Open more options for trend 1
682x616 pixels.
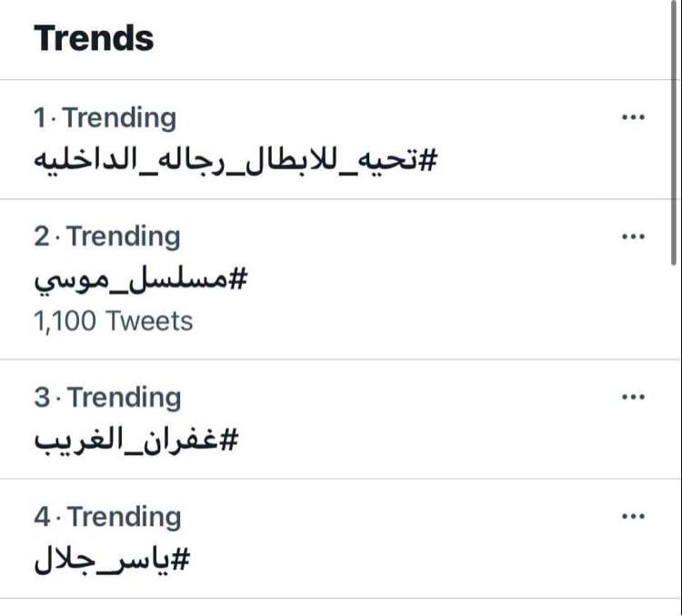coord(633,117)
